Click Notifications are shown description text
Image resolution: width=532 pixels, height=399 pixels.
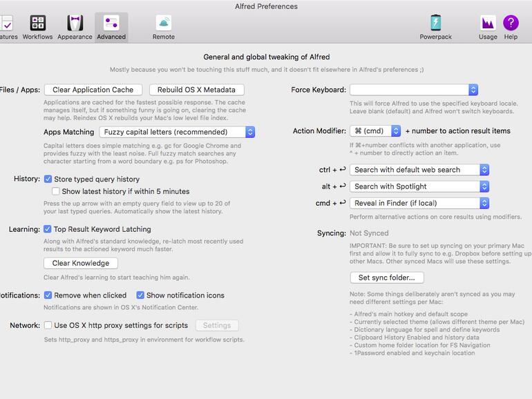point(121,307)
